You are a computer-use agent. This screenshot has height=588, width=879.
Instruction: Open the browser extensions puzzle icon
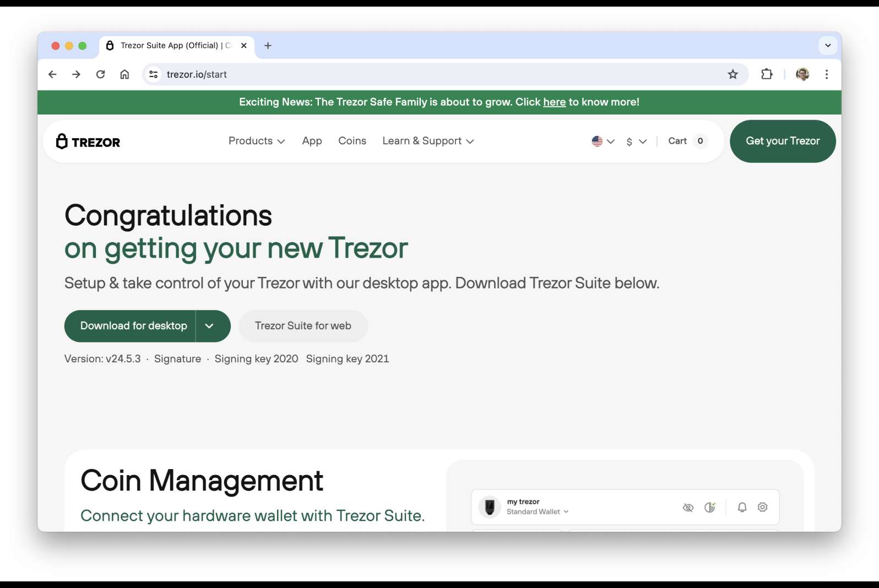(767, 74)
